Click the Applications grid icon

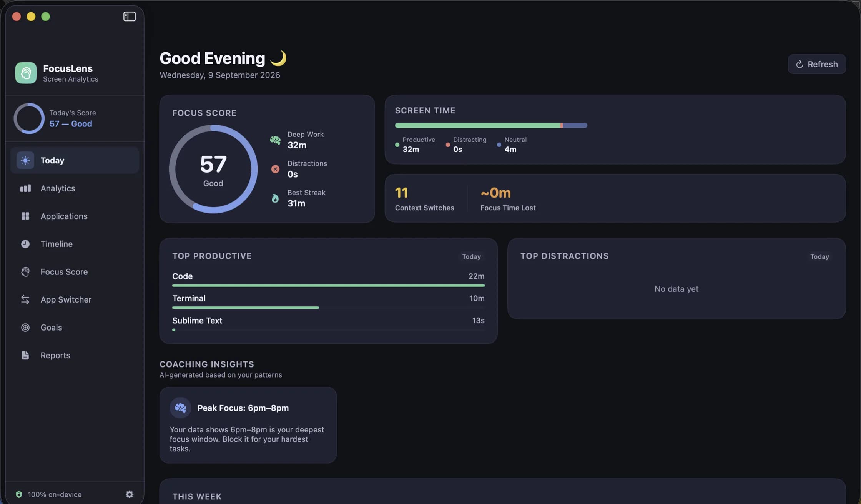25,216
